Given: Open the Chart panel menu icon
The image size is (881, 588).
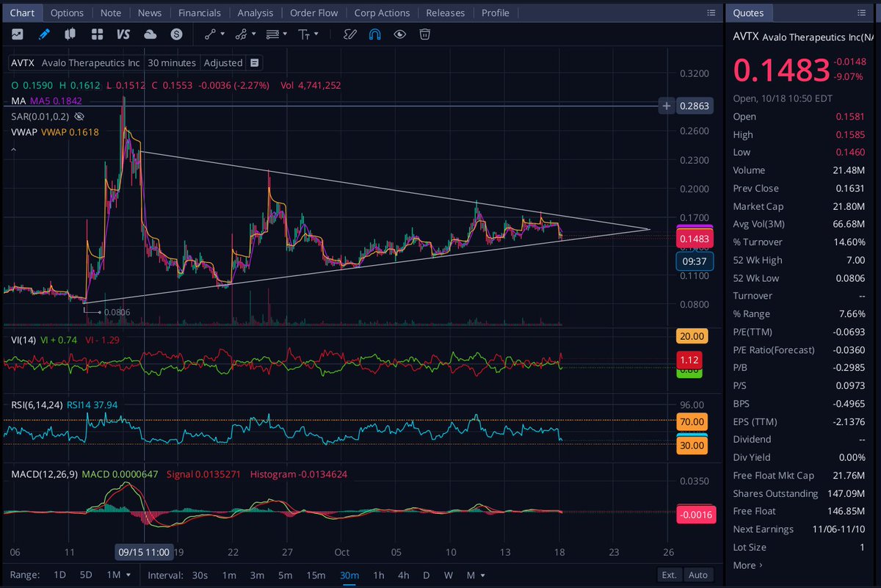Looking at the screenshot, I should [x=711, y=12].
